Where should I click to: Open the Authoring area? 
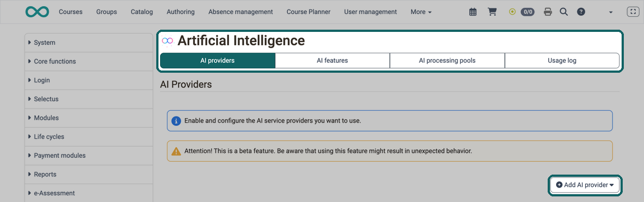pyautogui.click(x=181, y=12)
